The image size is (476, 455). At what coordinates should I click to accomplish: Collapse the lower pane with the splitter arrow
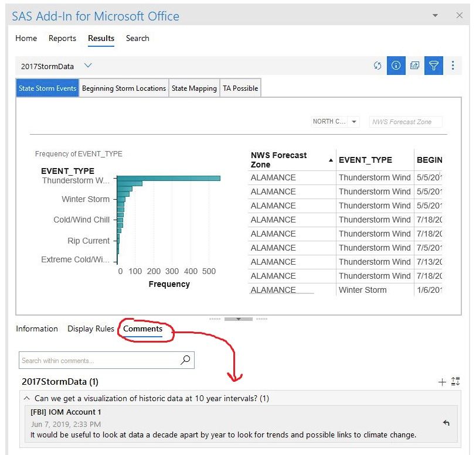(x=238, y=319)
